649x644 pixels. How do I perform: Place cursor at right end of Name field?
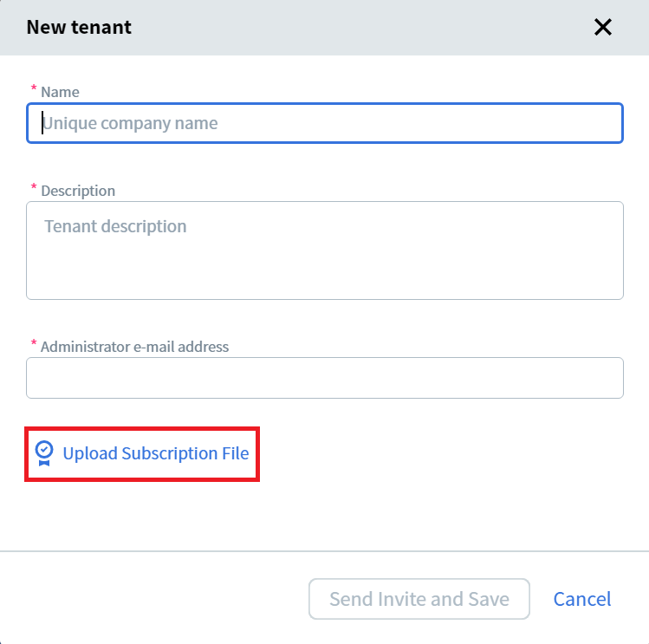click(611, 123)
